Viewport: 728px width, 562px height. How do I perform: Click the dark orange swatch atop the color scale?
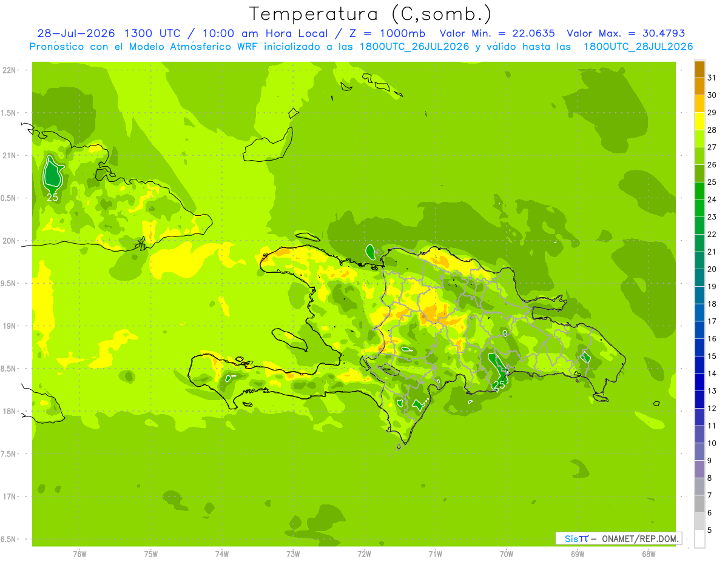pos(699,69)
